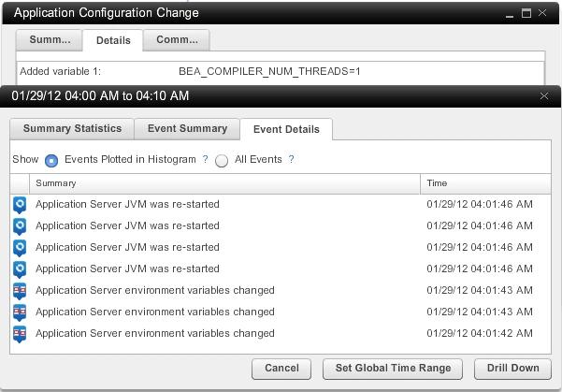Click the second JVM re-started event icon
This screenshot has height=392, width=562.
pyautogui.click(x=20, y=225)
